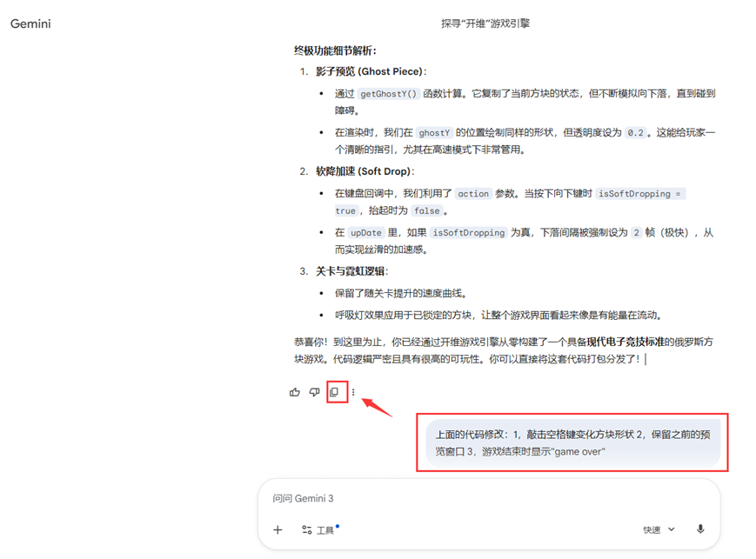Click the 0.2 inline code value
Screen dimensions: 756x559
(635, 132)
